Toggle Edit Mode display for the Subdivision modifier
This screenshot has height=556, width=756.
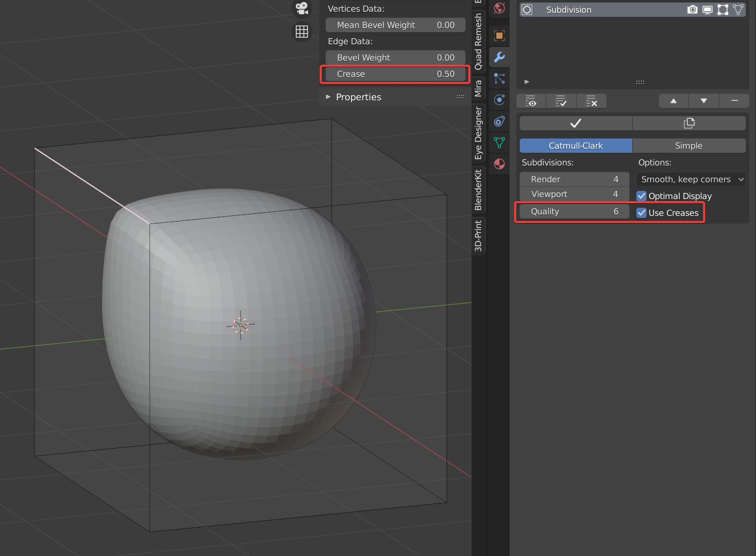pos(722,9)
